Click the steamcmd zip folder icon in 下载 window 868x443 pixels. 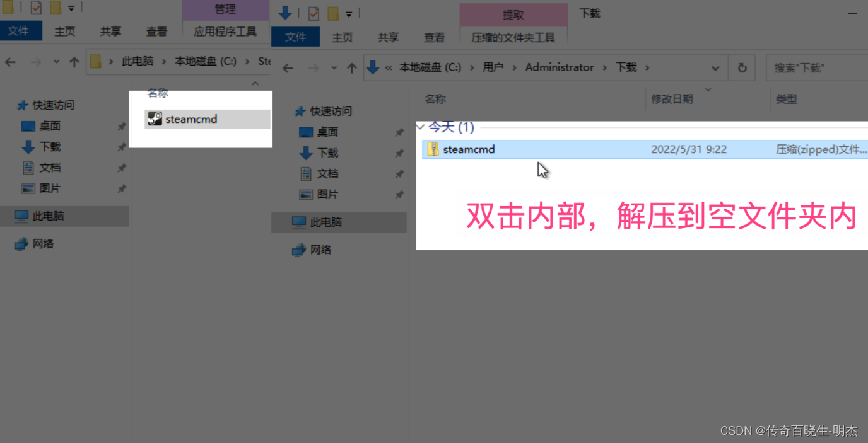pyautogui.click(x=433, y=149)
